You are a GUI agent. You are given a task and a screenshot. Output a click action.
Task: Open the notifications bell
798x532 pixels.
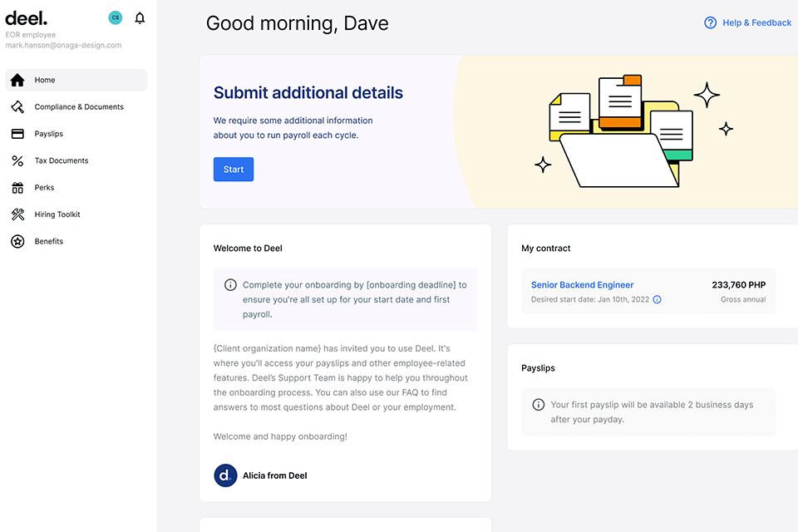(x=140, y=18)
